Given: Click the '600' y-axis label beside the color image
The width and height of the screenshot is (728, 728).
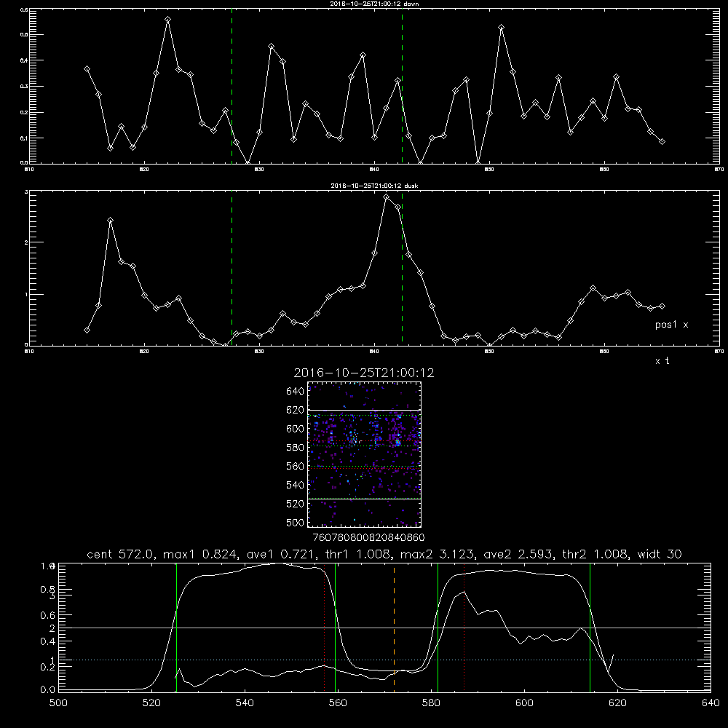Looking at the screenshot, I should click(296, 429).
